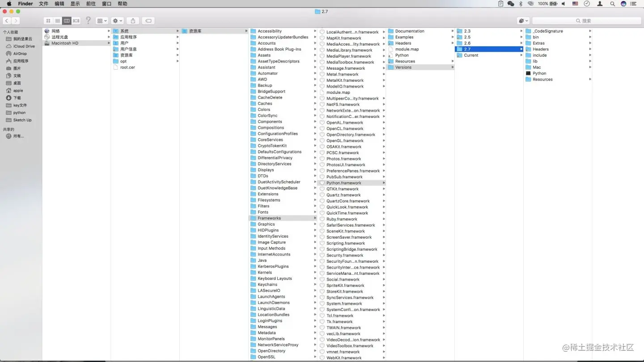Select root.cer file in second column
This screenshot has height=362, width=644.
(145, 67)
